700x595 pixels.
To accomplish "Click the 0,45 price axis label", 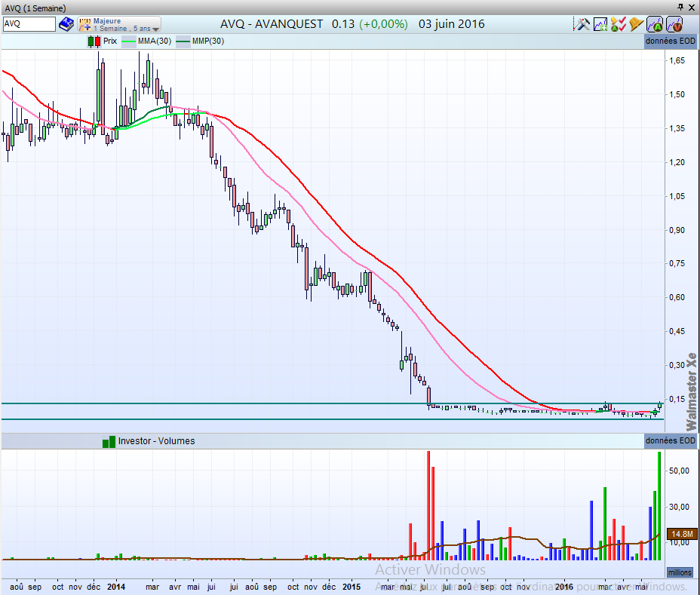I will (677, 332).
